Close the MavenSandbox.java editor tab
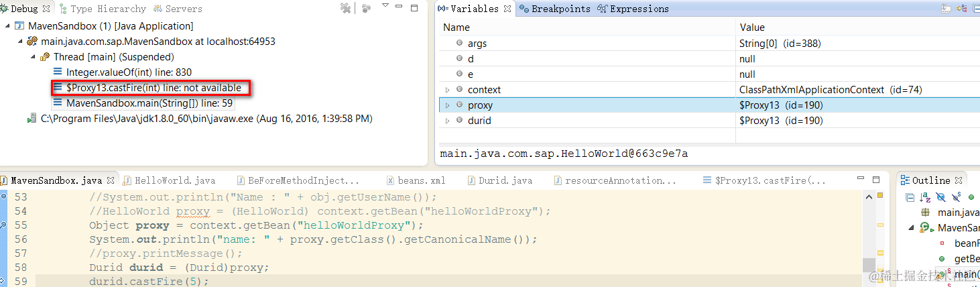The height and width of the screenshot is (287, 980). pos(111,180)
